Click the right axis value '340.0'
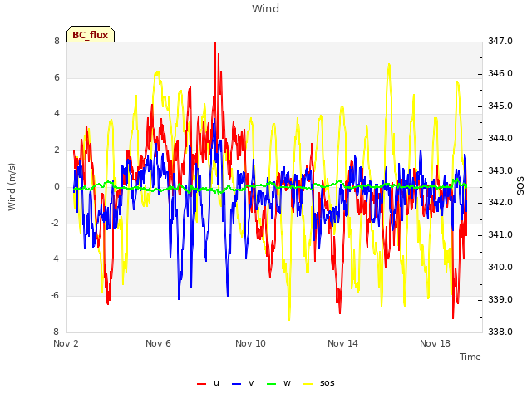Image resolution: width=532 pixels, height=399 pixels. point(500,268)
